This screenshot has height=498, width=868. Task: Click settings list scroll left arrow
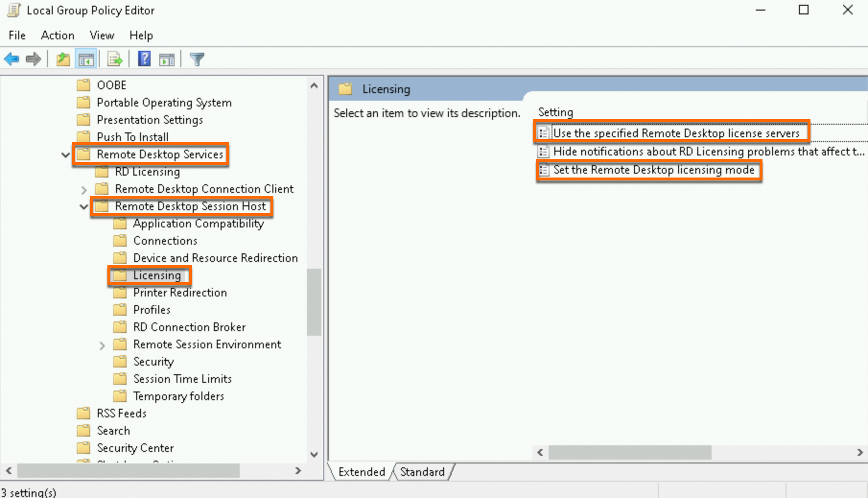click(540, 452)
